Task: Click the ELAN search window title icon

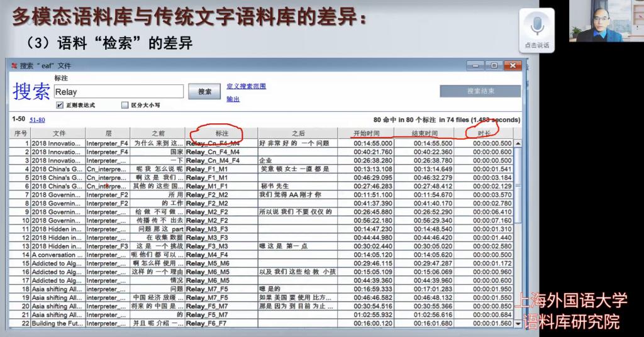Action: (x=13, y=65)
